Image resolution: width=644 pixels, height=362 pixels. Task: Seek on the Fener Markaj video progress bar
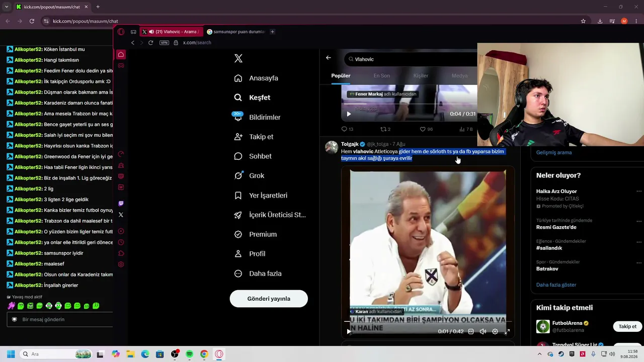pos(410,104)
